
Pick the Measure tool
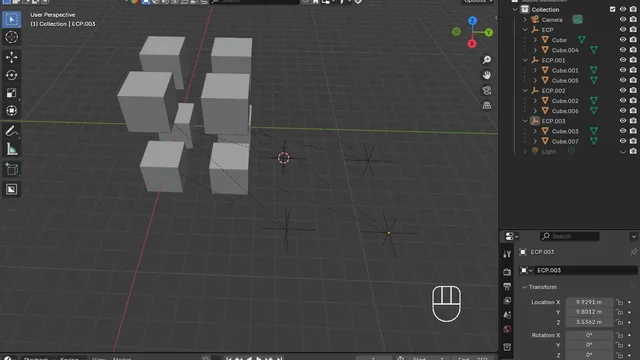point(11,149)
